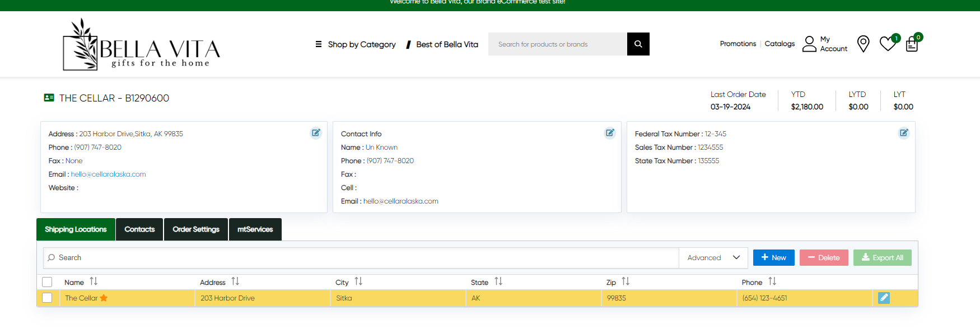980x328 pixels.
Task: Click the Bella Vita logo
Action: point(142,44)
